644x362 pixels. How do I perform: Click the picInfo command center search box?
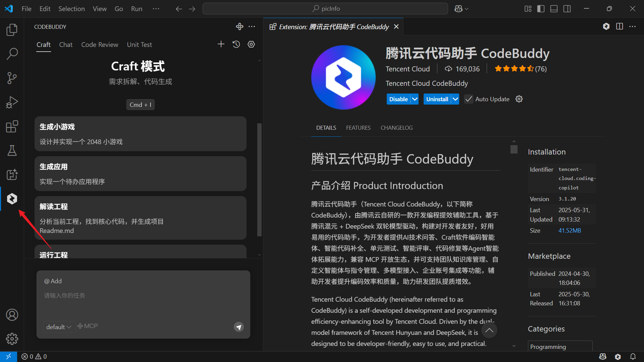(325, 9)
